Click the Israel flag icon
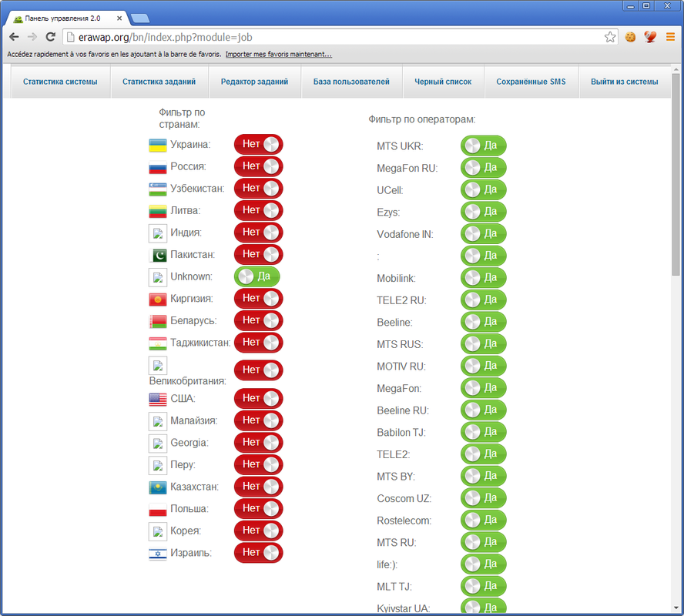The image size is (684, 616). click(x=158, y=554)
